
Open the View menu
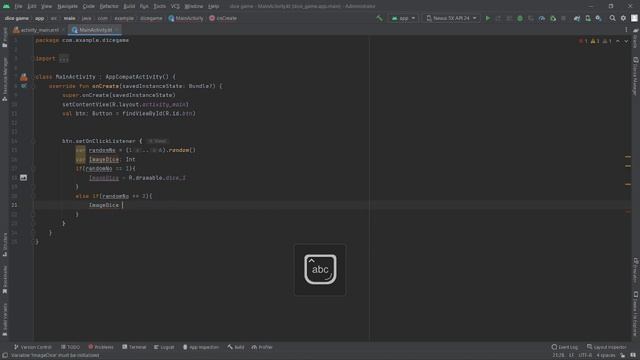[x=46, y=6]
